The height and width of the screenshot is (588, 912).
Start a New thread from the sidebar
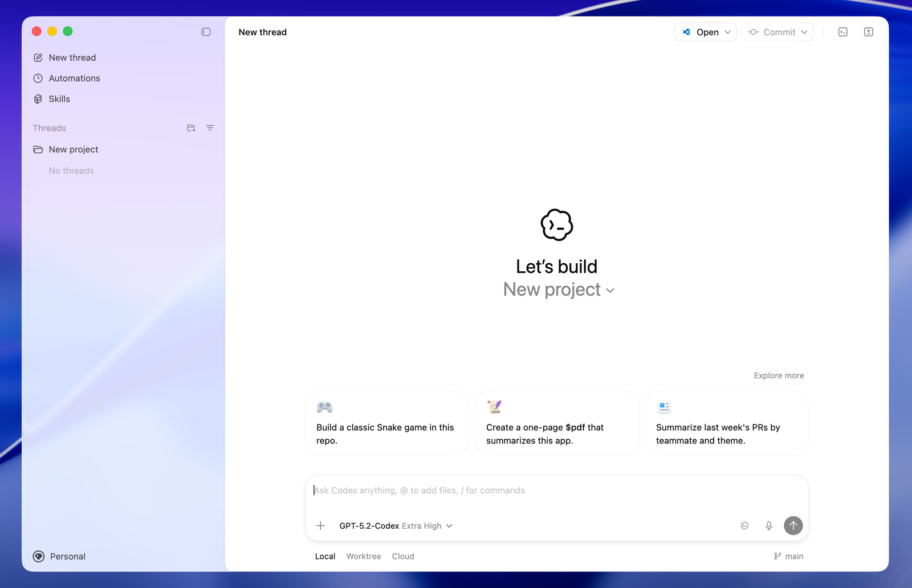72,57
